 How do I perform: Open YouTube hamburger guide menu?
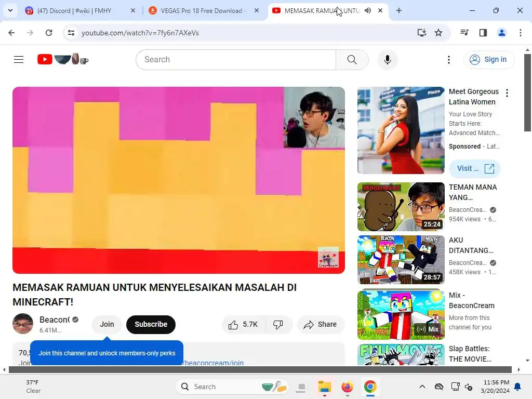pos(19,59)
